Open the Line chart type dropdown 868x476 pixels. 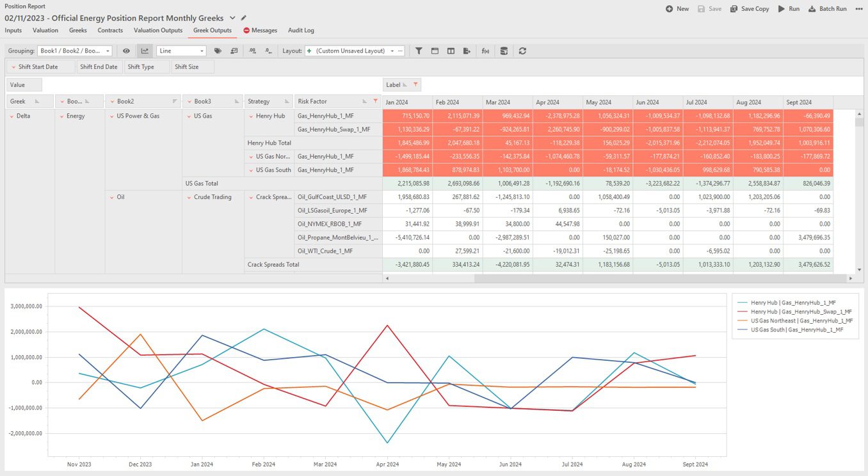181,51
